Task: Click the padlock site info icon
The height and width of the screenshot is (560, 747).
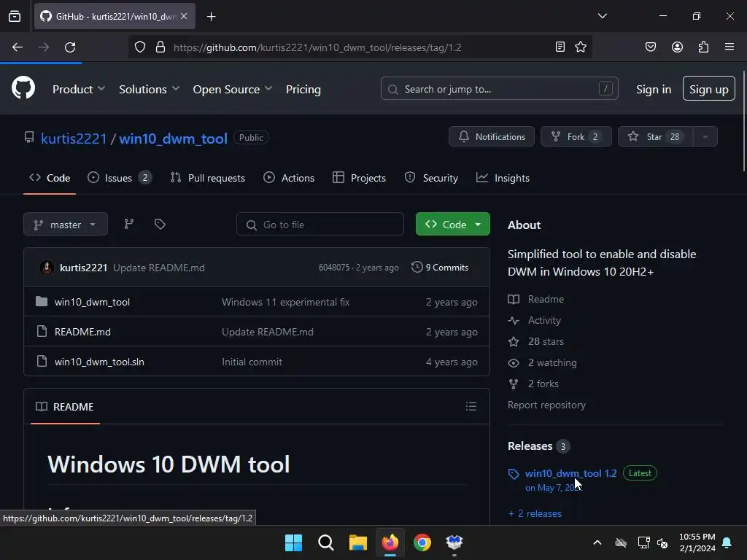Action: (160, 47)
